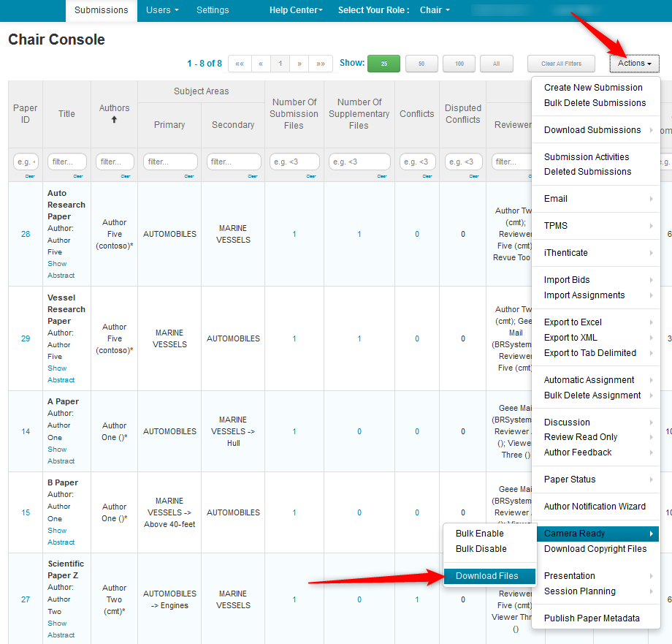The height and width of the screenshot is (644, 672).
Task: Select Publish Paper Metadata
Action: tap(592, 618)
